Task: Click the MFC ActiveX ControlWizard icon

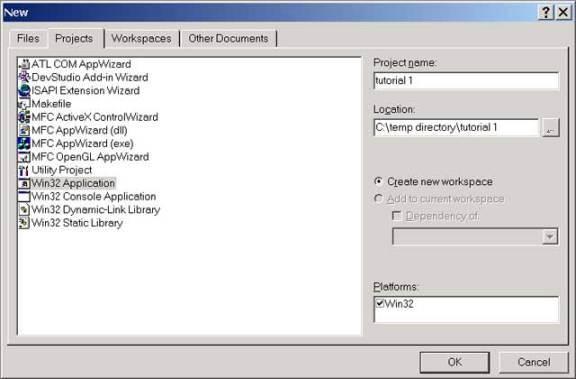Action: (x=24, y=117)
